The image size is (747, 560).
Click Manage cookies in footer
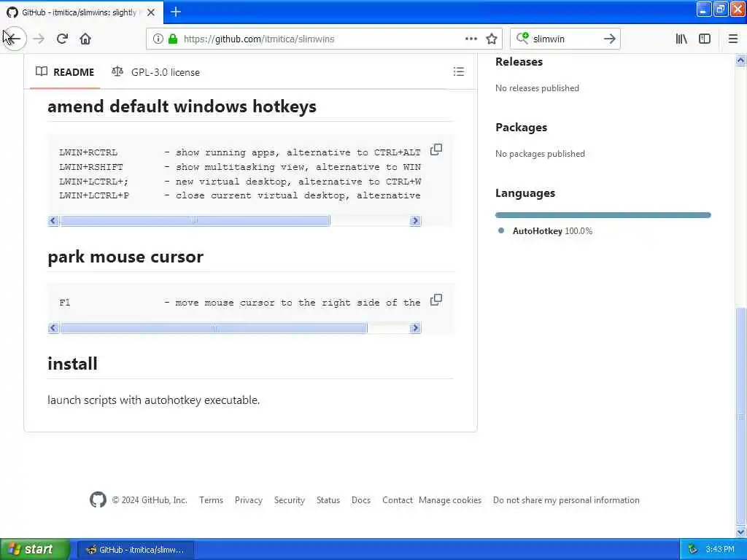(450, 500)
